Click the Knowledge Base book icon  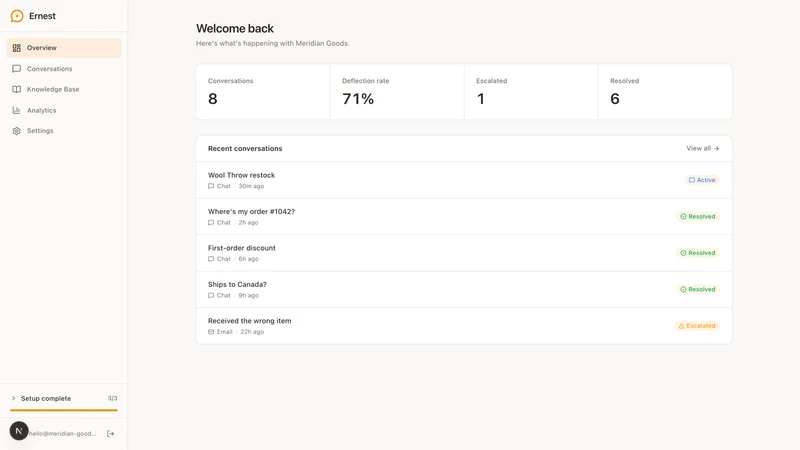coord(16,89)
